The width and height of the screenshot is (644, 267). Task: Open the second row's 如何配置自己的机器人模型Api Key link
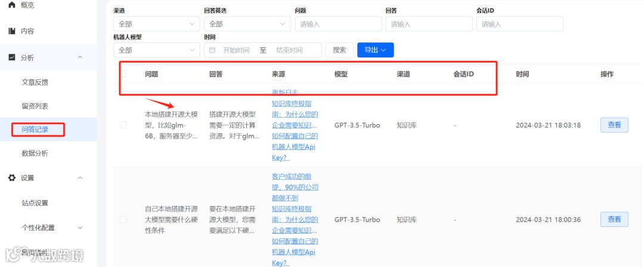coord(295,252)
